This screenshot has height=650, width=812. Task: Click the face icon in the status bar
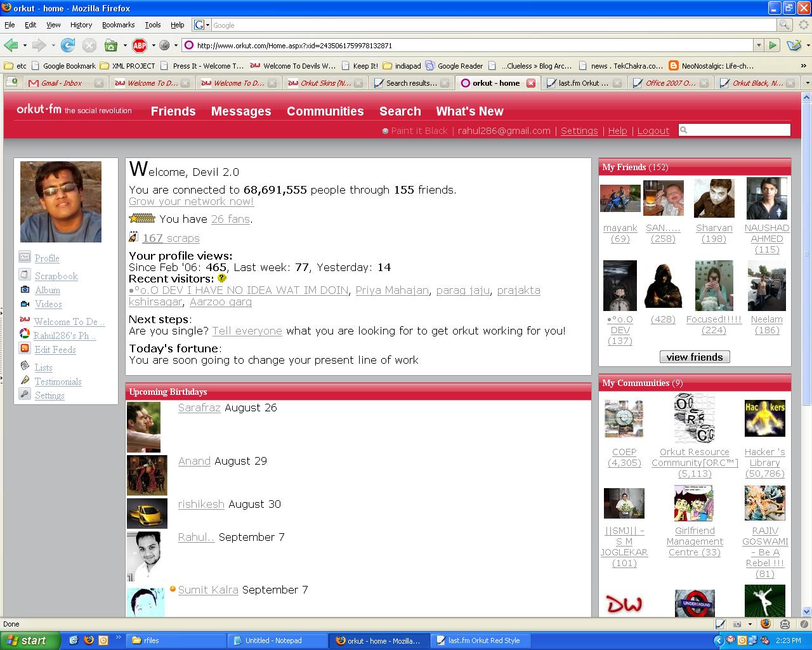(x=785, y=624)
